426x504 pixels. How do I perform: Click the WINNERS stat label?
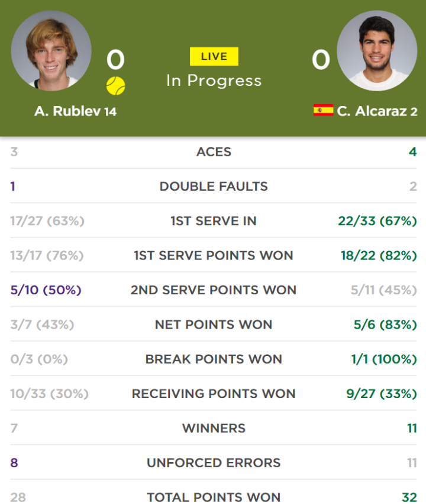214,428
